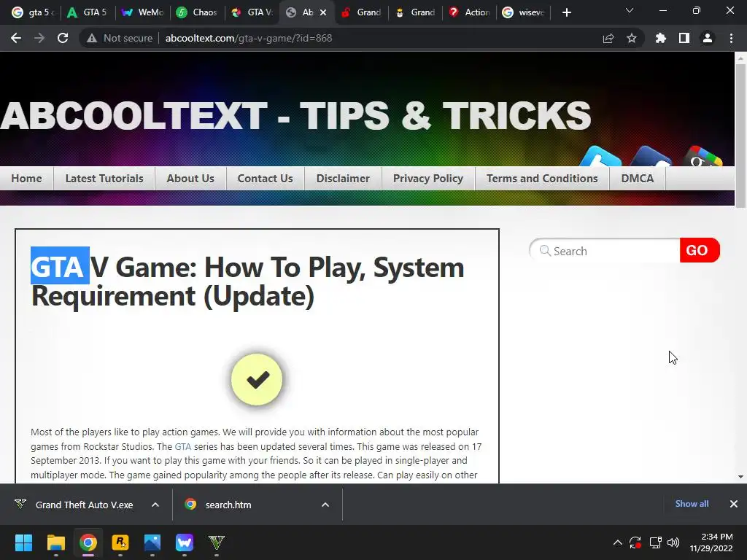747x560 pixels.
Task: Toggle the Chrome side panel
Action: (684, 38)
